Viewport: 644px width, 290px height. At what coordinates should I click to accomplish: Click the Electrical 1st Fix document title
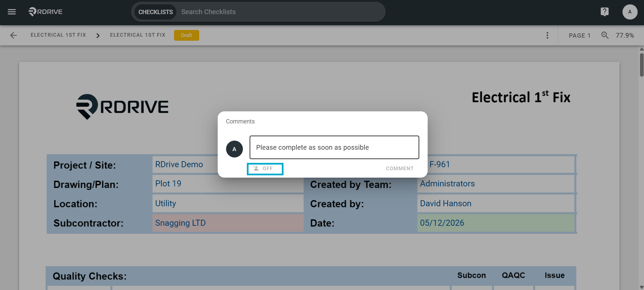point(521,97)
